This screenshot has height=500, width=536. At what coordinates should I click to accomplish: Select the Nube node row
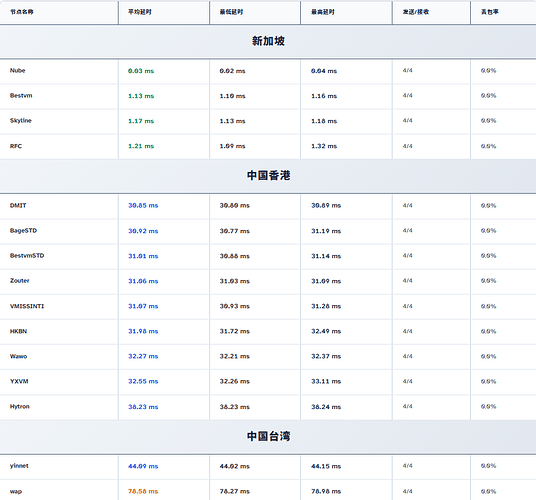(268, 71)
